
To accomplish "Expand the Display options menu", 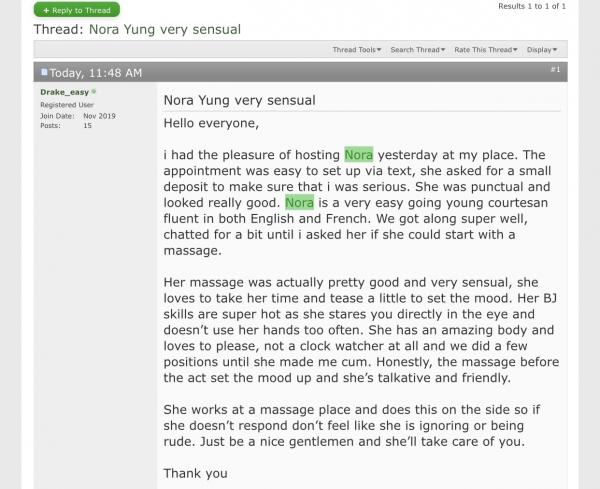I will (x=542, y=50).
